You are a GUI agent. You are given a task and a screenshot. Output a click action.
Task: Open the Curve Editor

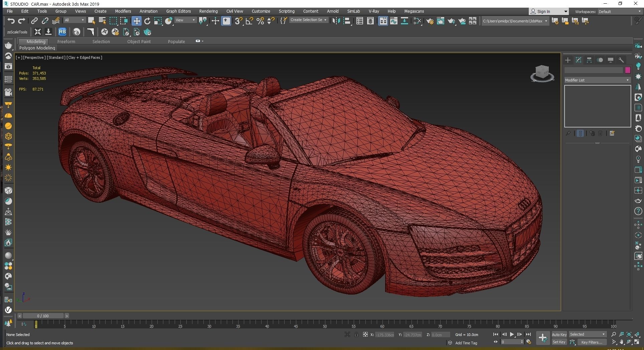(394, 21)
